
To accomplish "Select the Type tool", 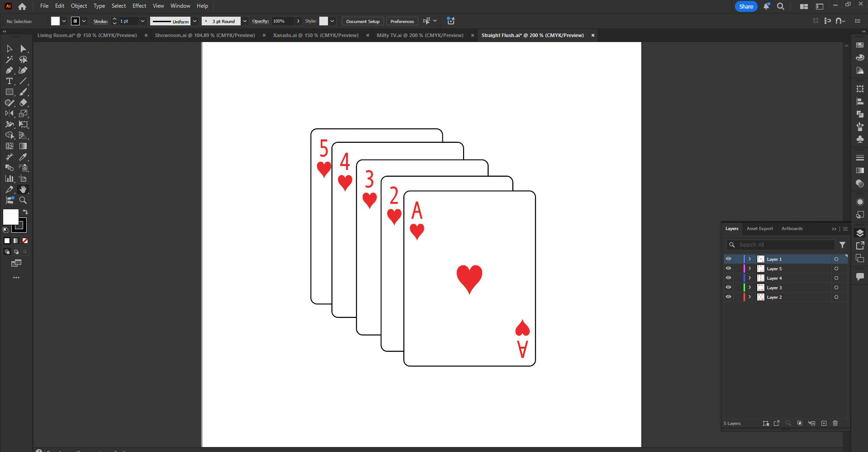I will click(9, 81).
